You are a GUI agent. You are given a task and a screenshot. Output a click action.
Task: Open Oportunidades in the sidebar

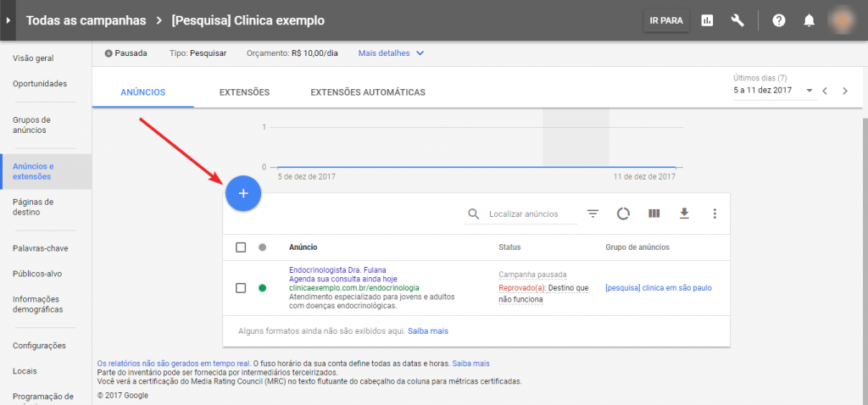click(40, 84)
